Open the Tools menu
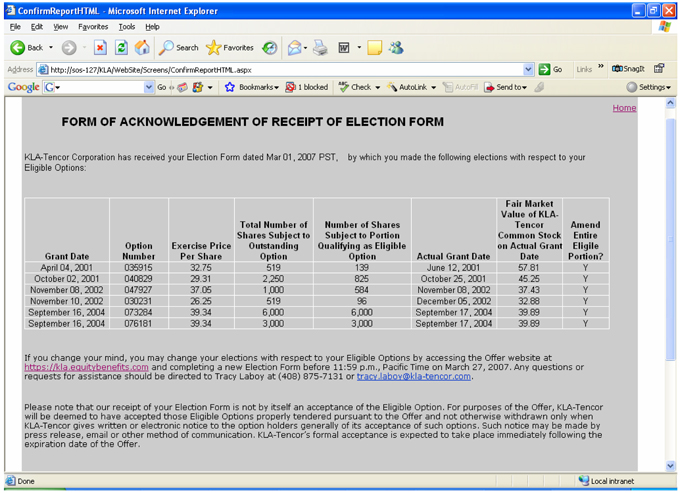Viewport: 680px width, 493px height. pyautogui.click(x=126, y=27)
